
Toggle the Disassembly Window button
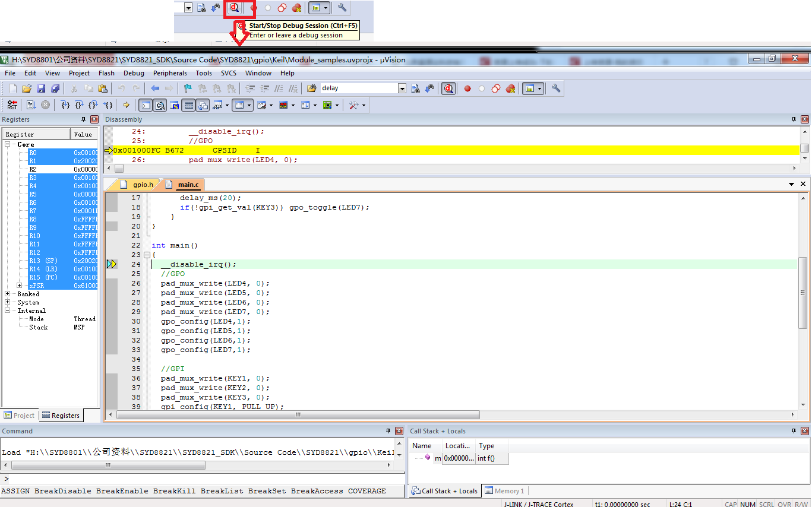point(160,105)
